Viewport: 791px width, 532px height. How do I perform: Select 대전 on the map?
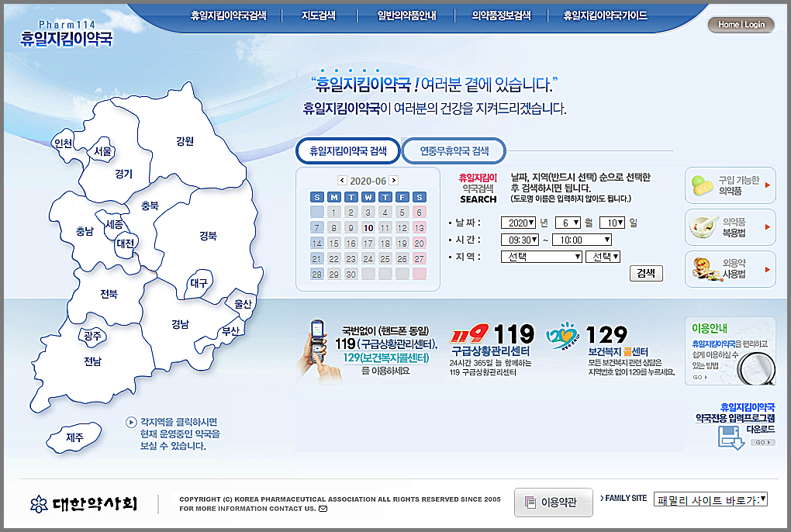coord(126,244)
